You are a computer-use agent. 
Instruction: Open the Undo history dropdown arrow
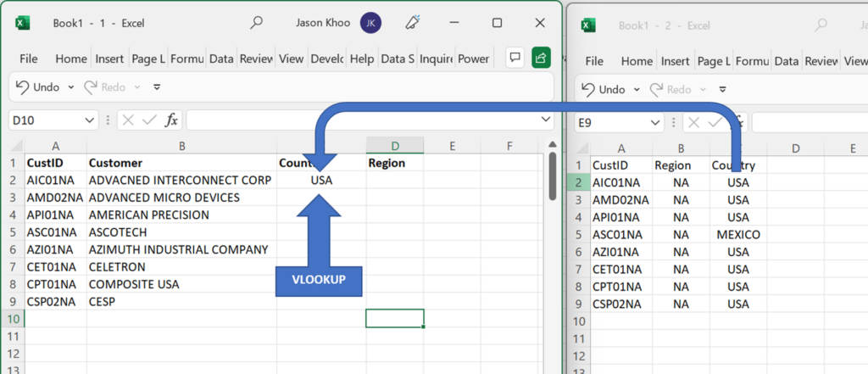pos(71,87)
